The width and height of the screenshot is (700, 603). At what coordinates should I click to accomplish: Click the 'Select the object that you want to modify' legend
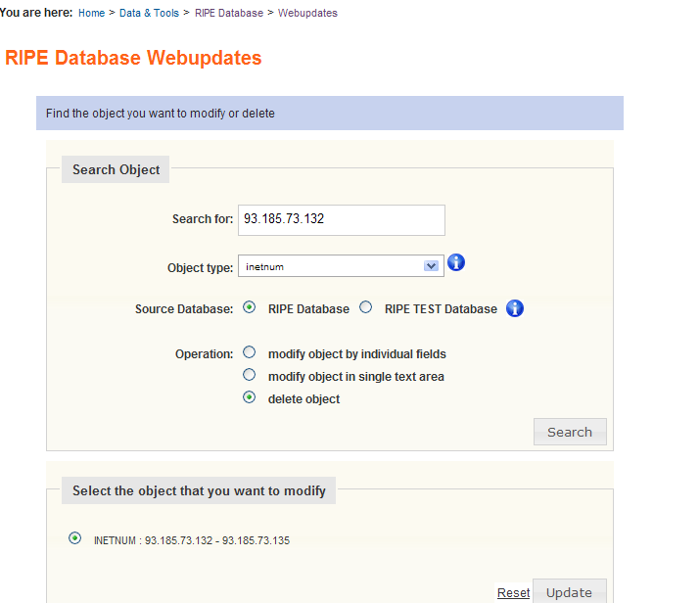[199, 490]
